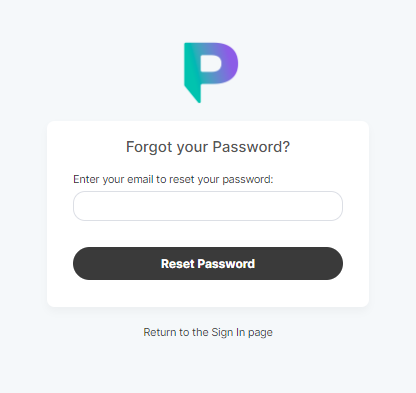Click the word "Password?" in the heading

[251, 147]
